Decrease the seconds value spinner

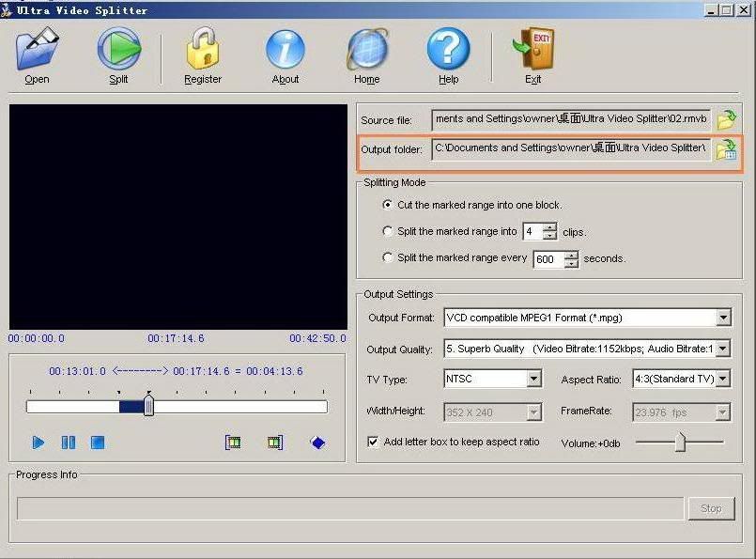coord(571,263)
